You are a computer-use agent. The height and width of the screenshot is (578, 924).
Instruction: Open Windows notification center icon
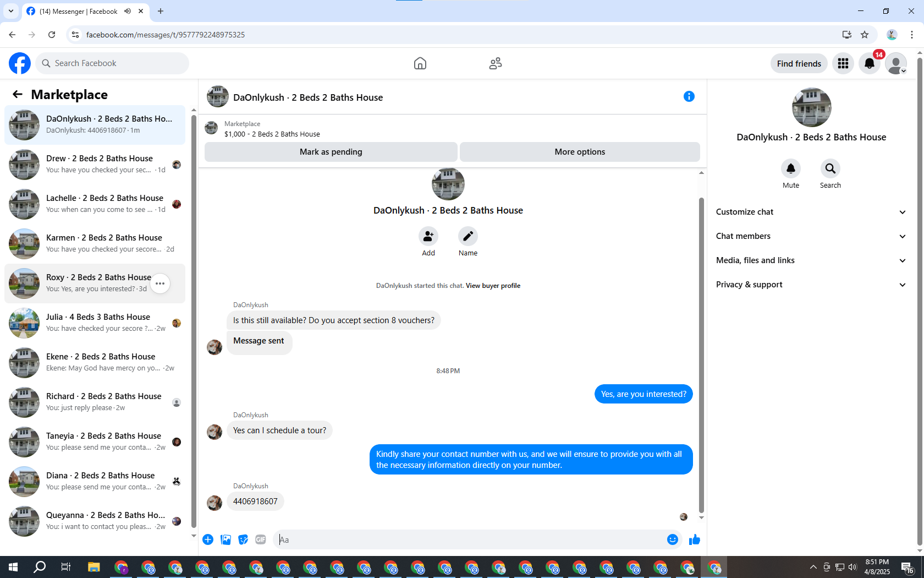click(x=908, y=567)
